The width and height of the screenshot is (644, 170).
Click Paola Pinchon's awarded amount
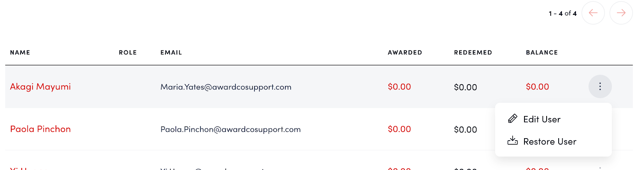tap(399, 129)
